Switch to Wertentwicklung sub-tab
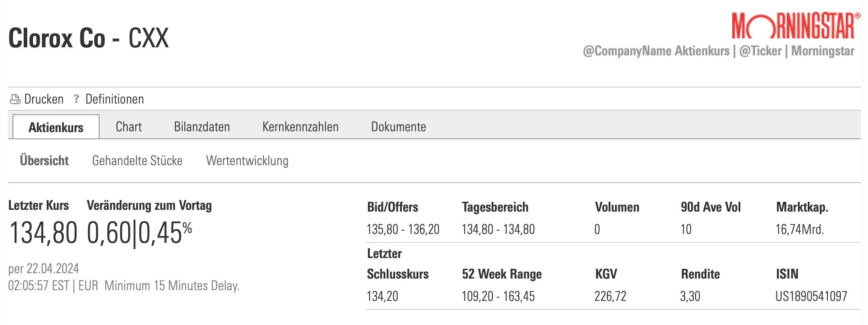The width and height of the screenshot is (868, 325). [x=247, y=161]
